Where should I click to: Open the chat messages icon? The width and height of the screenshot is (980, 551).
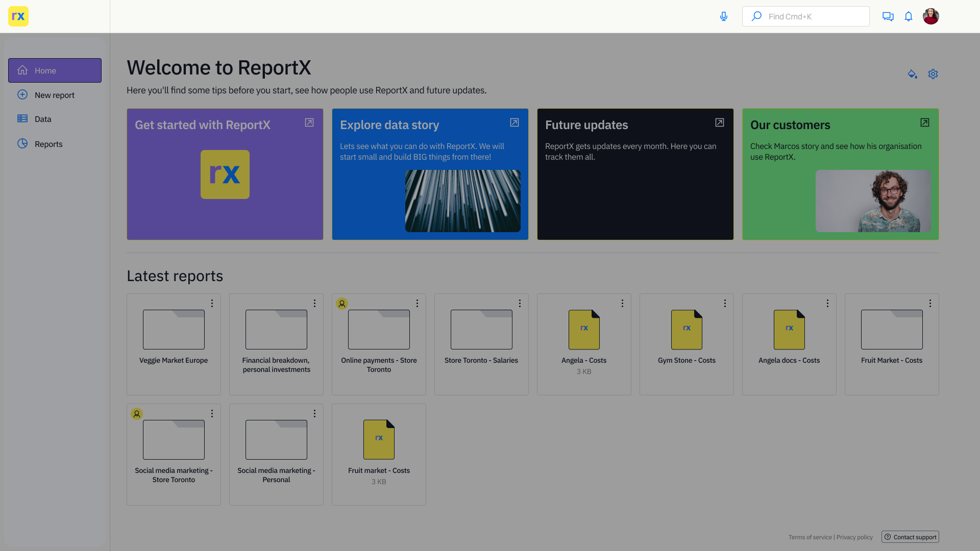(888, 16)
